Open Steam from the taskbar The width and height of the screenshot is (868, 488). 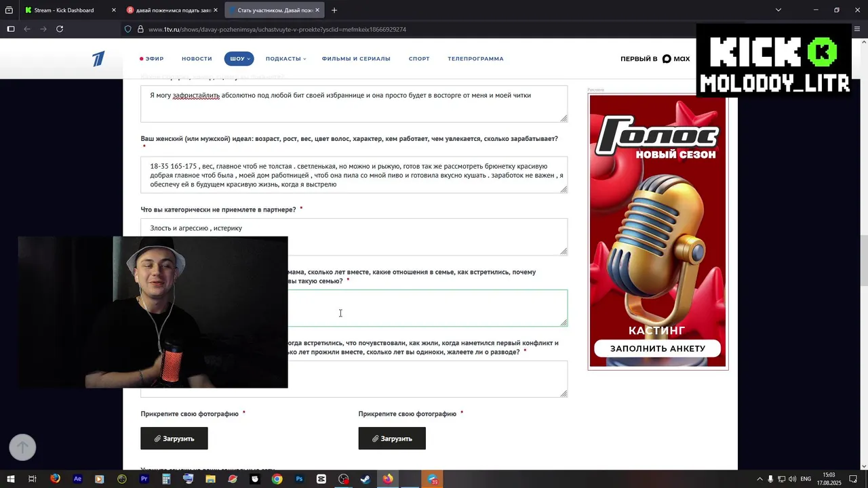pyautogui.click(x=365, y=479)
